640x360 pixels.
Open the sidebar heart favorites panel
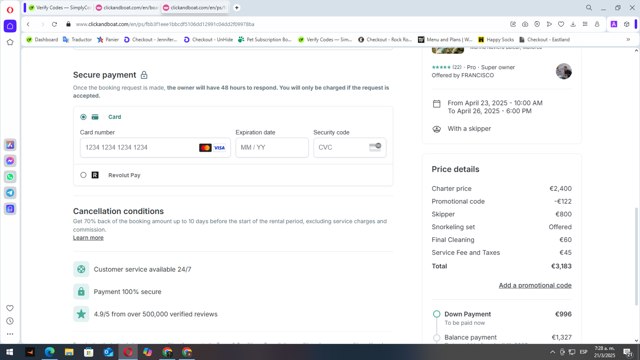(10, 308)
